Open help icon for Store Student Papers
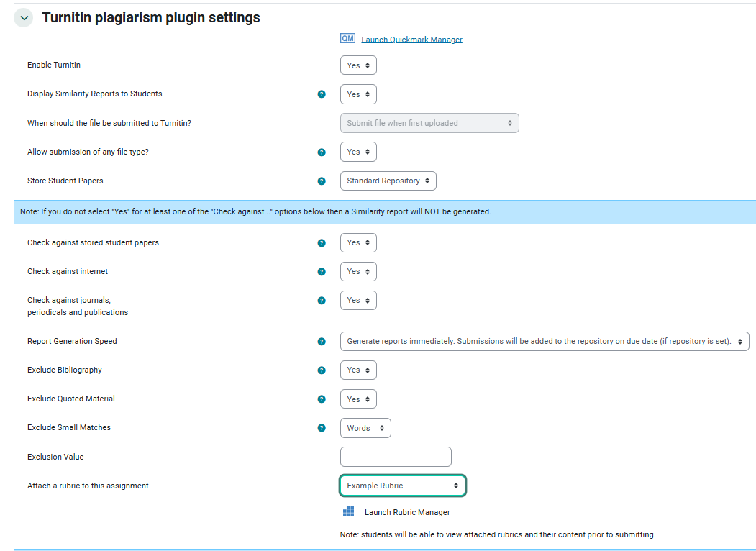 coord(322,181)
